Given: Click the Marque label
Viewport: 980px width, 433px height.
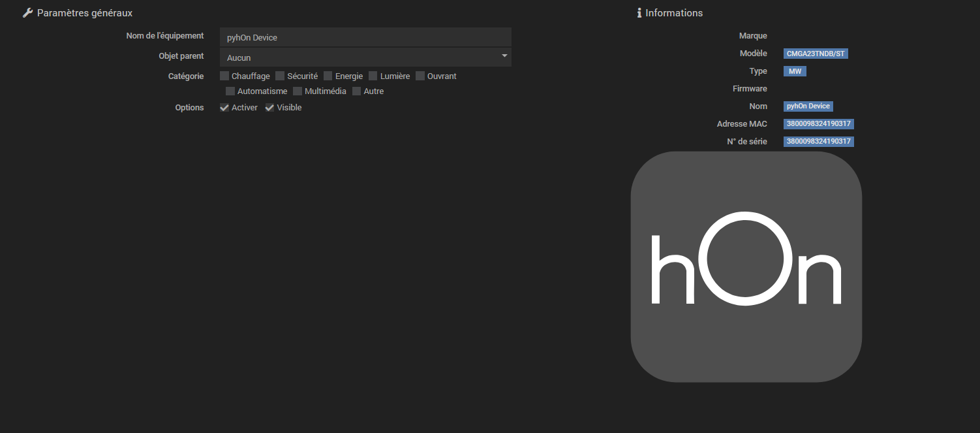Looking at the screenshot, I should click(753, 36).
